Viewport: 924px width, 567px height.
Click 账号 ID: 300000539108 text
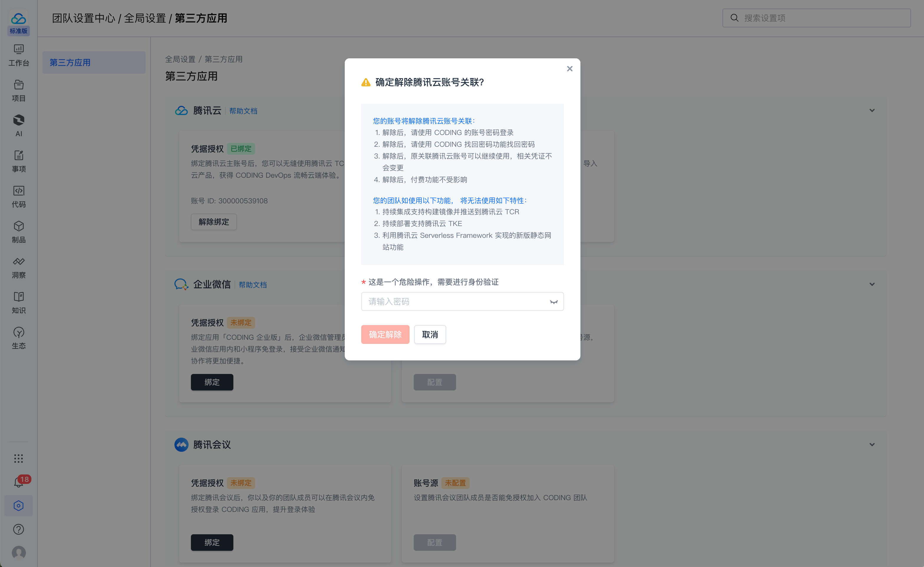click(x=229, y=201)
